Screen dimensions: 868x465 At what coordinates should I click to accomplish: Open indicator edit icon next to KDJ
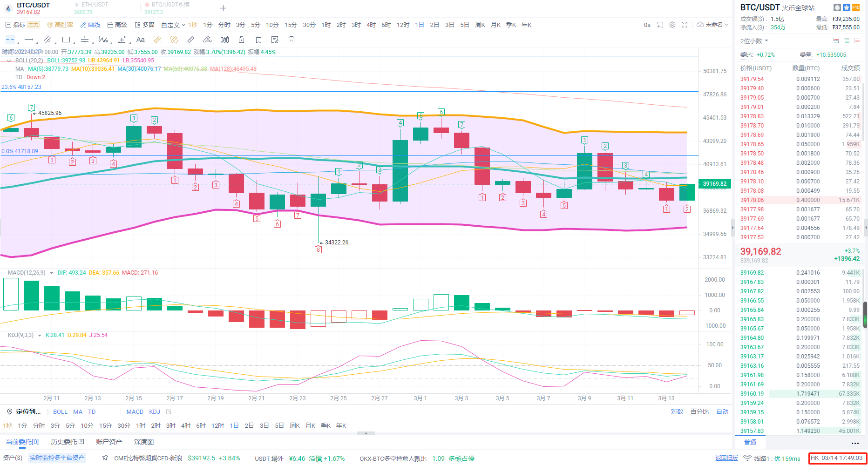coord(169,411)
